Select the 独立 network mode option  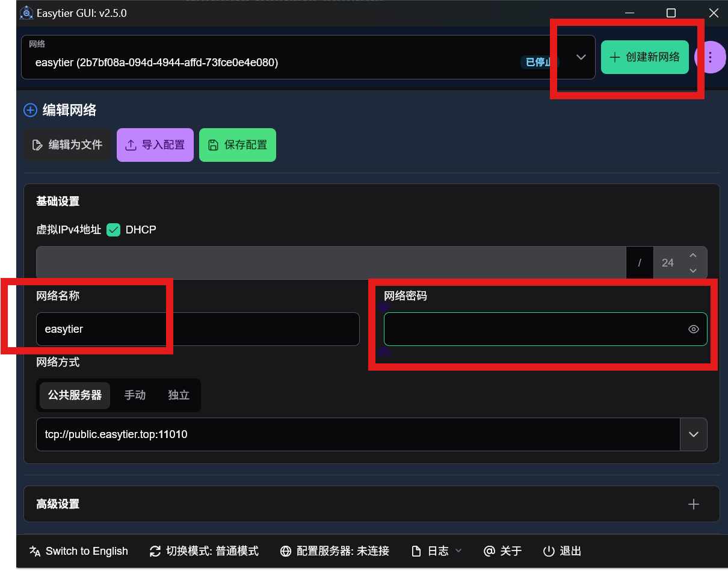pos(178,395)
